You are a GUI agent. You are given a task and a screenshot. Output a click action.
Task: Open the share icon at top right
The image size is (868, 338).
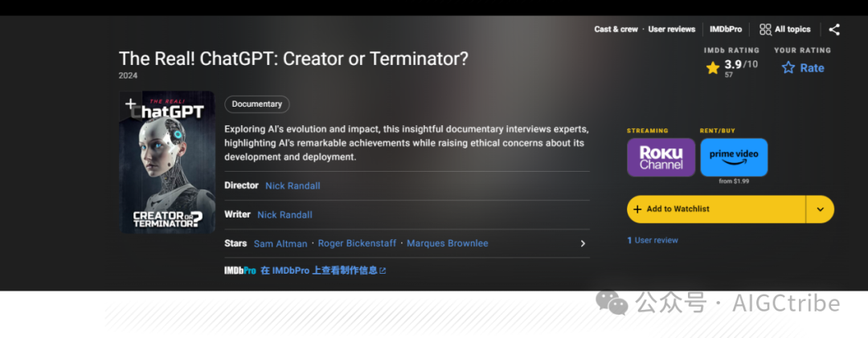point(834,30)
